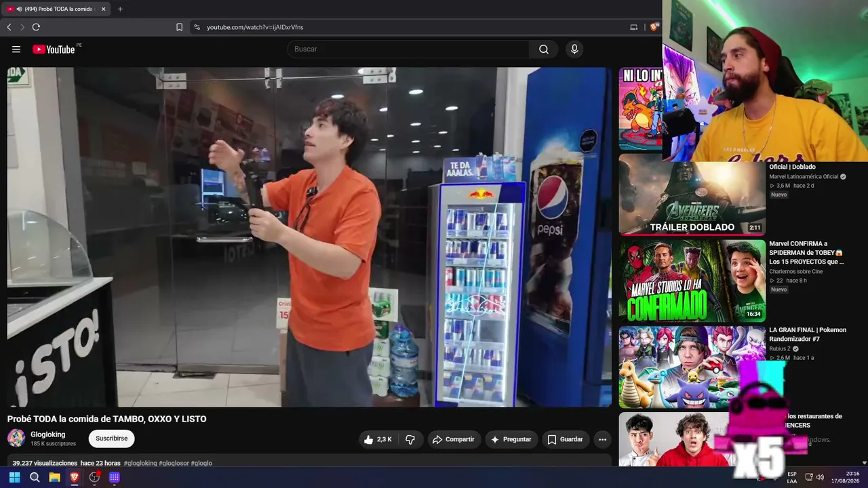Switch to Brave browser in the taskbar
This screenshot has height=488, width=868.
(75, 477)
